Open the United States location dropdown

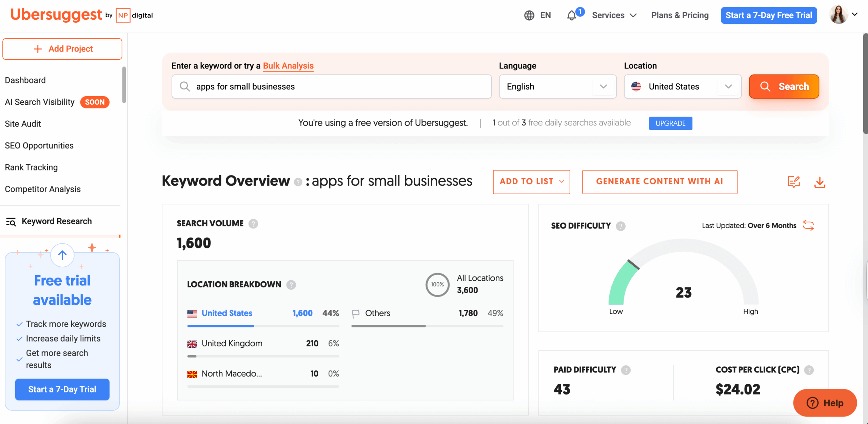click(x=683, y=86)
